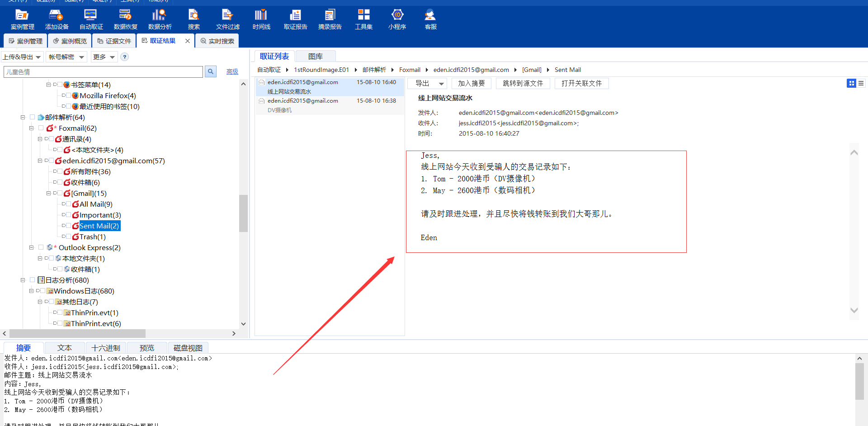The image size is (868, 426).
Task: Click the Foxmail(62) icon
Action: [x=50, y=128]
